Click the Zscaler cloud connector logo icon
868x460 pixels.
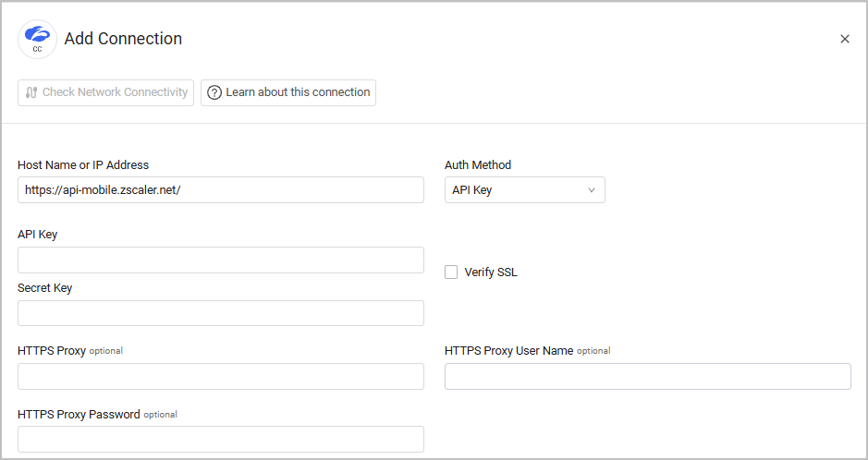pyautogui.click(x=37, y=39)
